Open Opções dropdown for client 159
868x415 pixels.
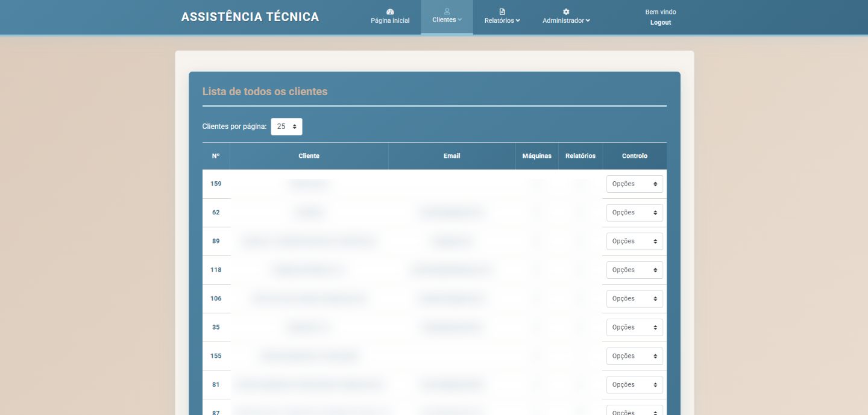click(x=634, y=184)
